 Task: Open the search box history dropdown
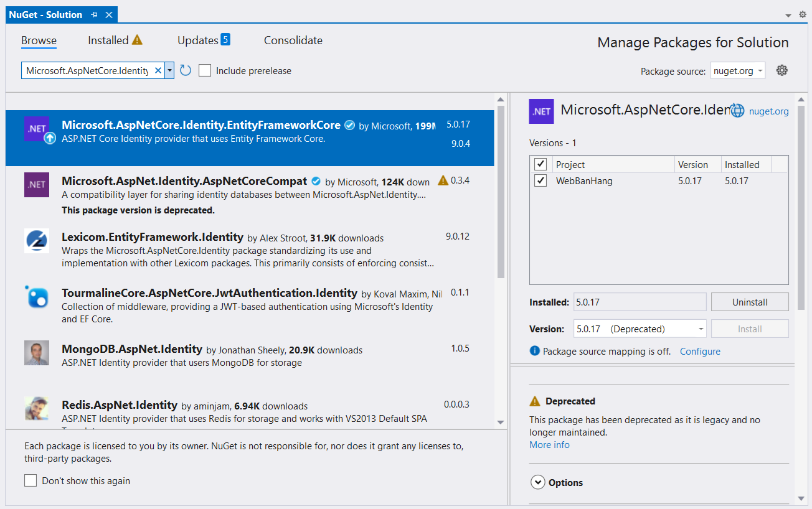pos(169,70)
